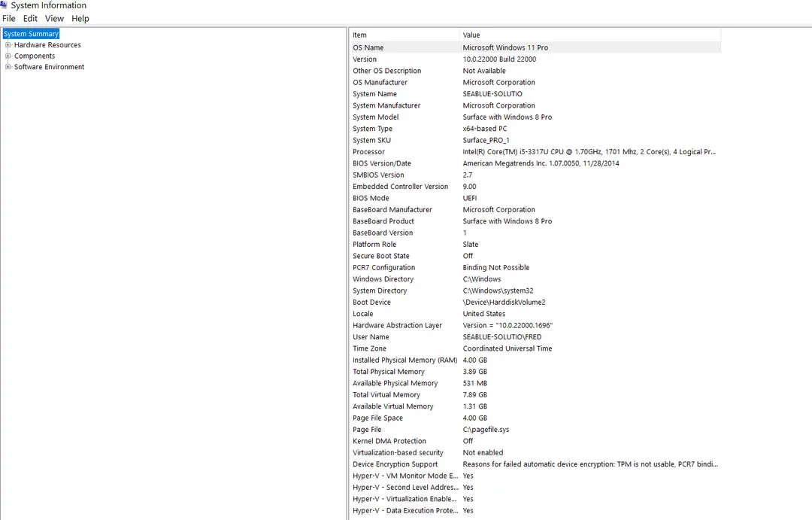Screen dimensions: 812x520
Task: Select the Boot Device row label
Action: (x=372, y=303)
